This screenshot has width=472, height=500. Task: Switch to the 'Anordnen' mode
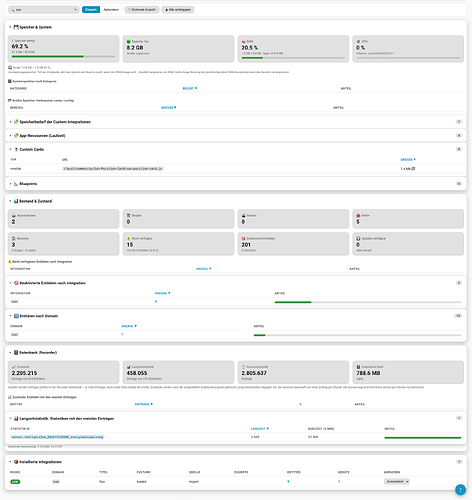111,10
